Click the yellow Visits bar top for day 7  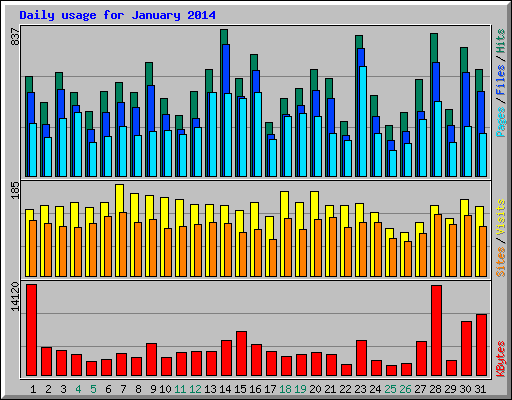pyautogui.click(x=120, y=198)
